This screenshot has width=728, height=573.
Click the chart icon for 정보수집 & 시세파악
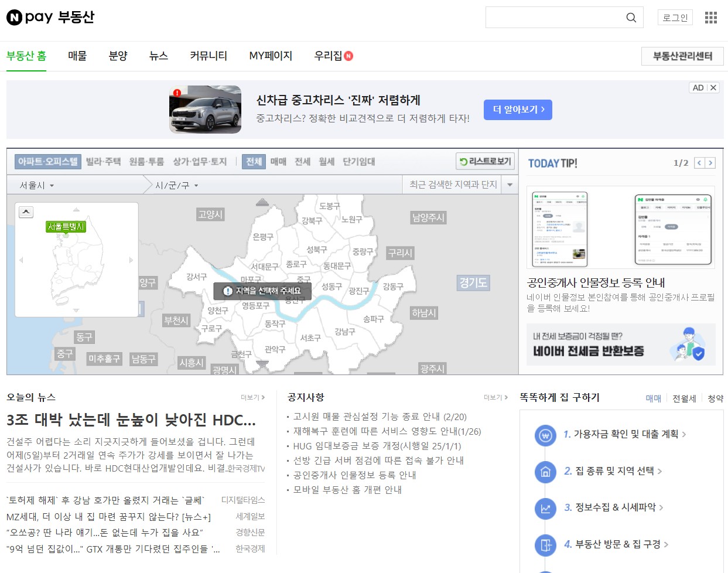coord(545,507)
